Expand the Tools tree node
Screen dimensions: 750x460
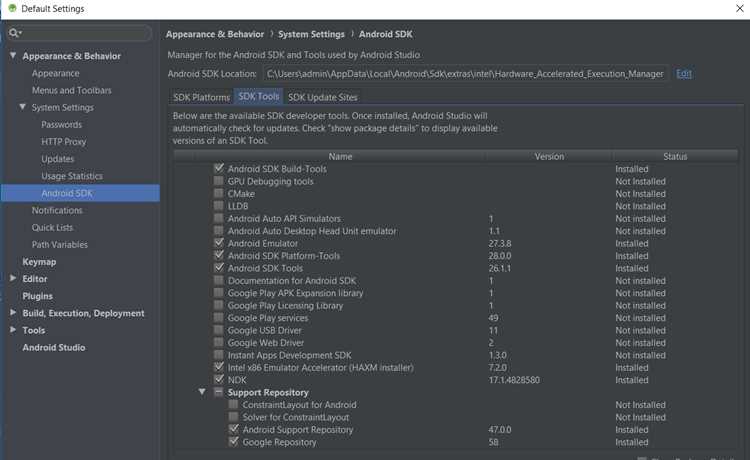(x=13, y=329)
